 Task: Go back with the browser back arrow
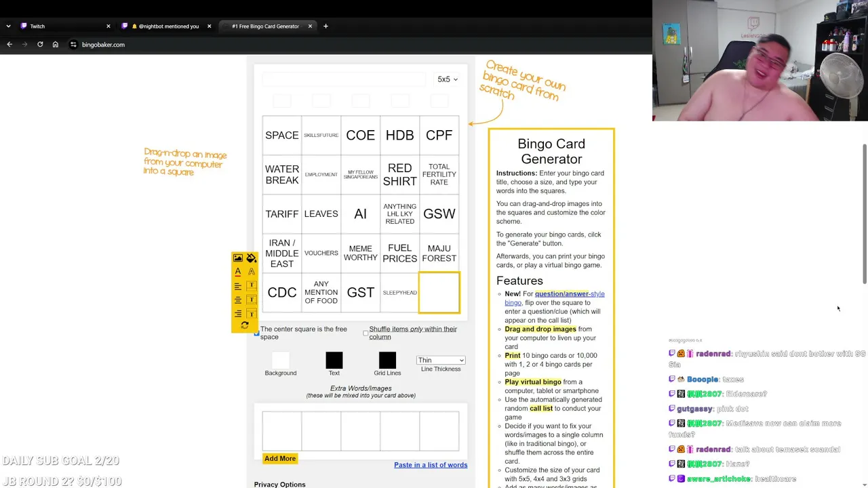(x=9, y=45)
